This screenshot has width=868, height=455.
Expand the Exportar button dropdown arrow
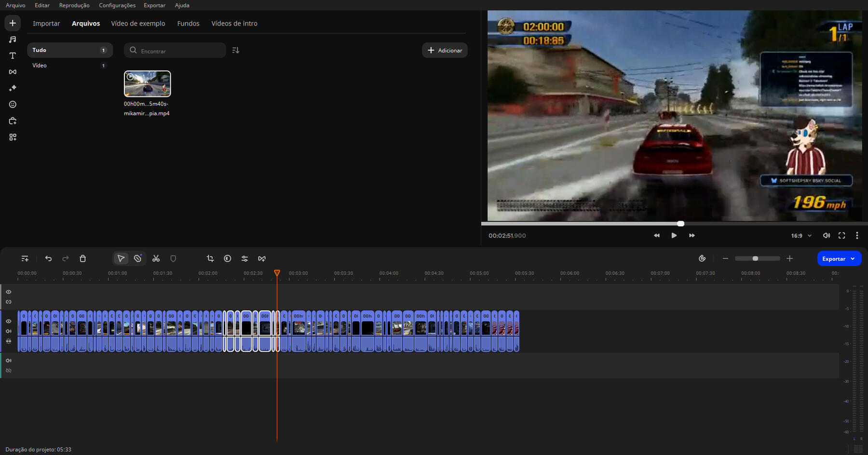coord(853,259)
